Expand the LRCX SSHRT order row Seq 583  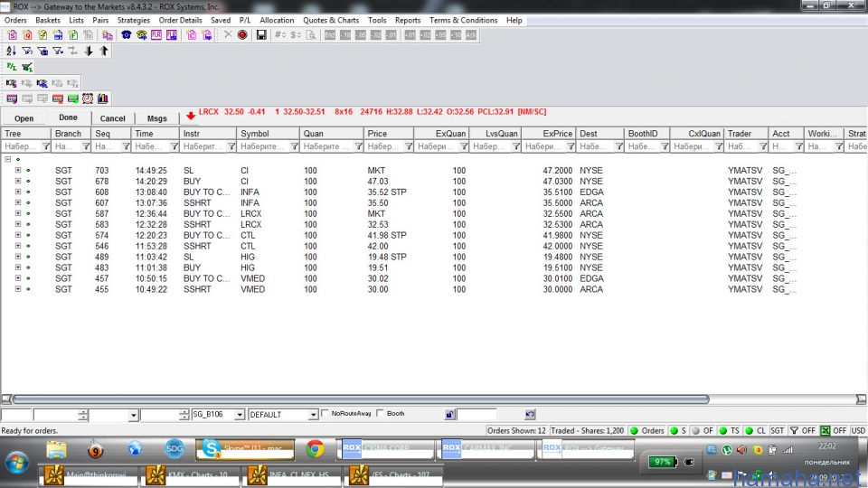[18, 224]
